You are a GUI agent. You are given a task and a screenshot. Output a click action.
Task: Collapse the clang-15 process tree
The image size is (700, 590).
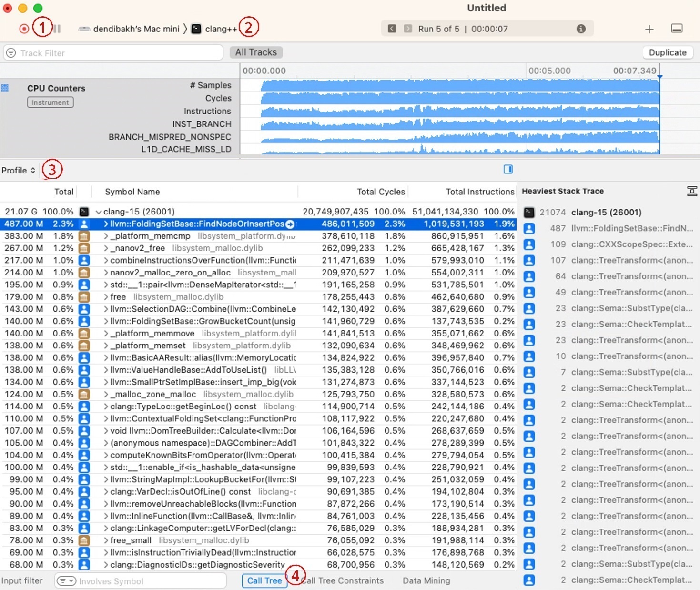(99, 211)
